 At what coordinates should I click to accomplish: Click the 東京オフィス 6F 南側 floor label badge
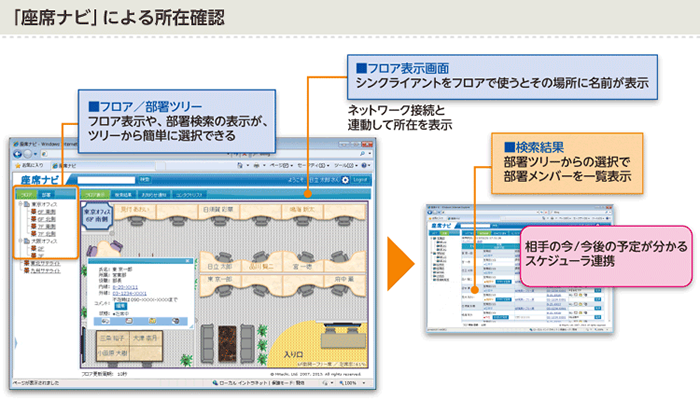click(x=97, y=216)
